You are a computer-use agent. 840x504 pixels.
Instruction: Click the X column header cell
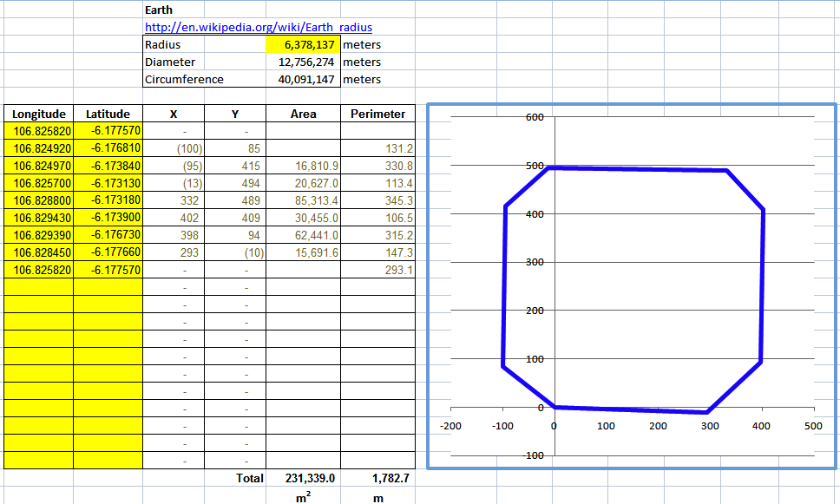point(174,114)
